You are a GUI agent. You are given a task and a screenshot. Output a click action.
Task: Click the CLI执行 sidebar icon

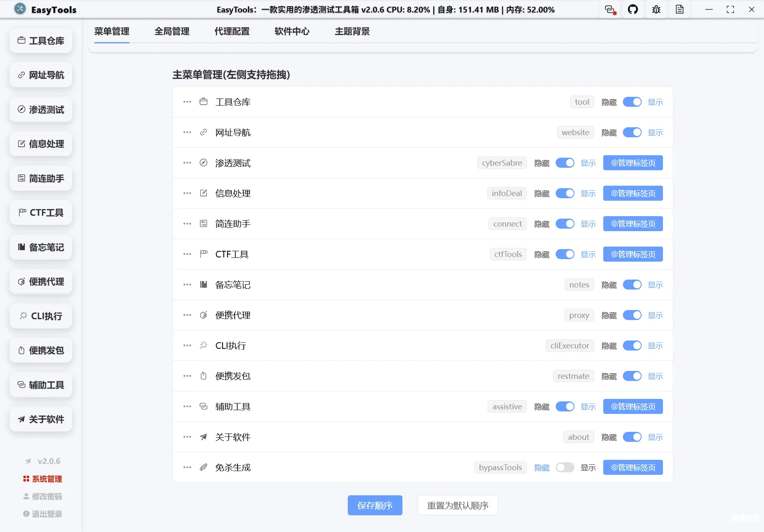(23, 316)
